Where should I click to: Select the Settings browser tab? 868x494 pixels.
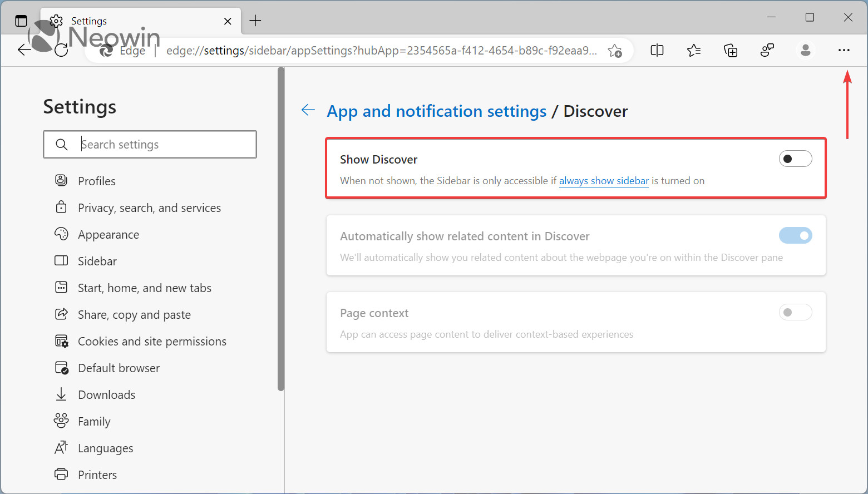tap(141, 21)
